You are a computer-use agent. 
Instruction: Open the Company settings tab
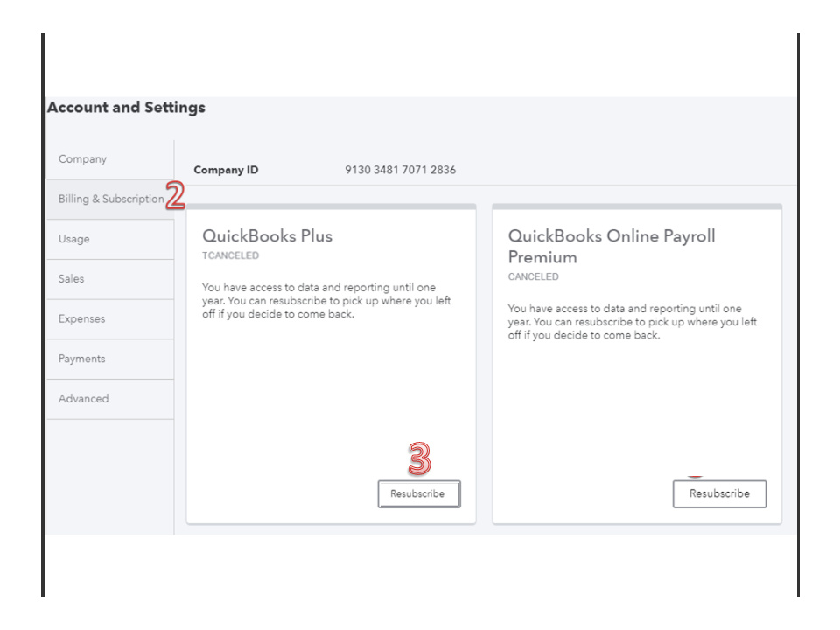point(83,159)
